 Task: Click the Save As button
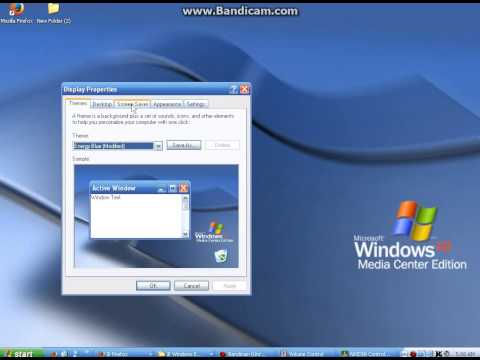click(x=184, y=145)
